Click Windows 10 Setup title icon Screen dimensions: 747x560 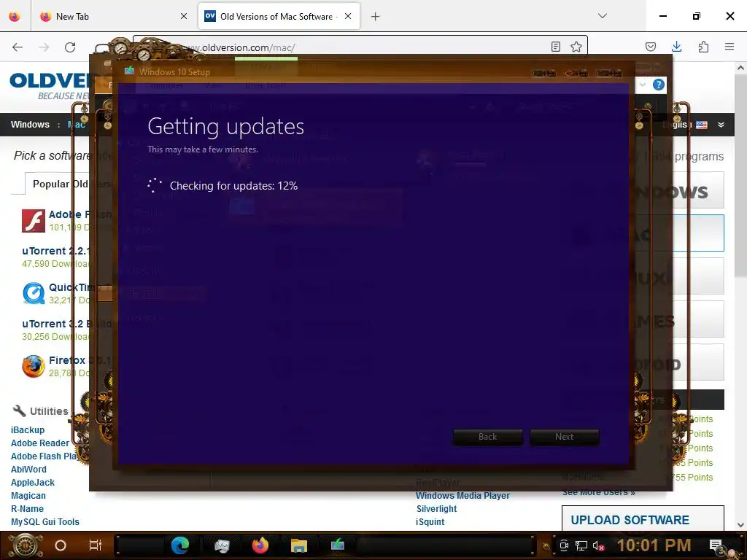[x=129, y=71]
